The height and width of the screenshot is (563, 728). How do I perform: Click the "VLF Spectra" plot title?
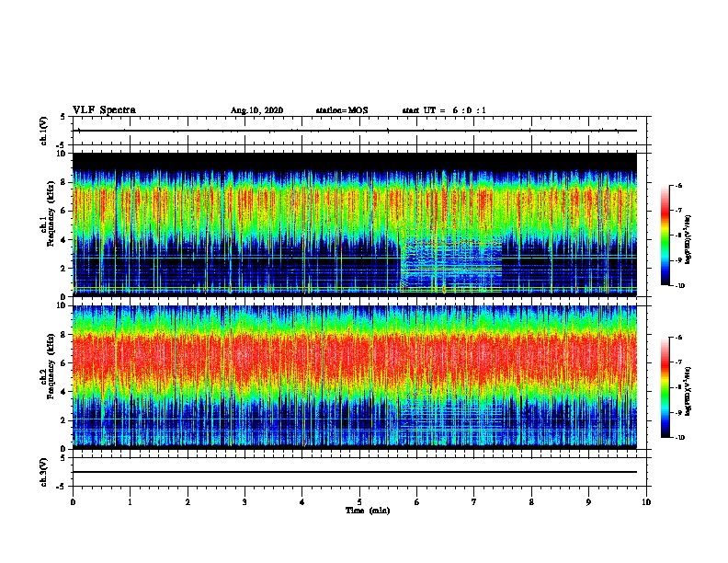tap(104, 110)
